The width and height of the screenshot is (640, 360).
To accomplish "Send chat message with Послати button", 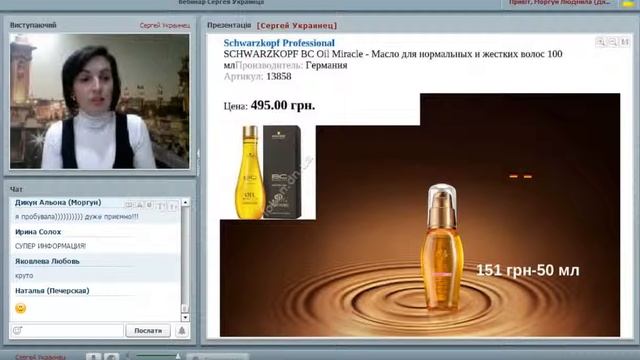I will pyautogui.click(x=148, y=331).
